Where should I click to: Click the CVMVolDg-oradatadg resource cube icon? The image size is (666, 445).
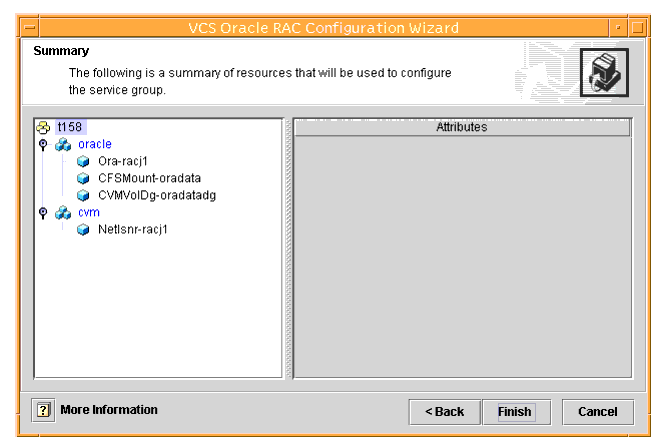[x=83, y=195]
